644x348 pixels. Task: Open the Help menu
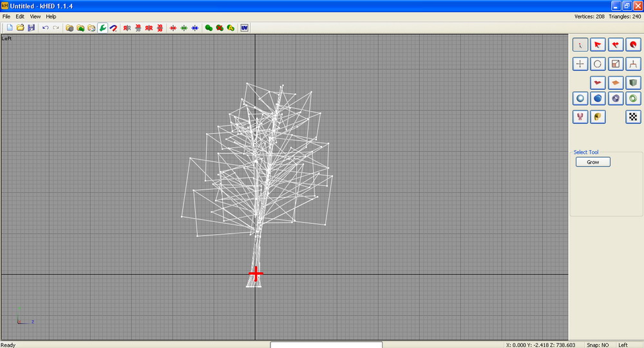tap(51, 17)
